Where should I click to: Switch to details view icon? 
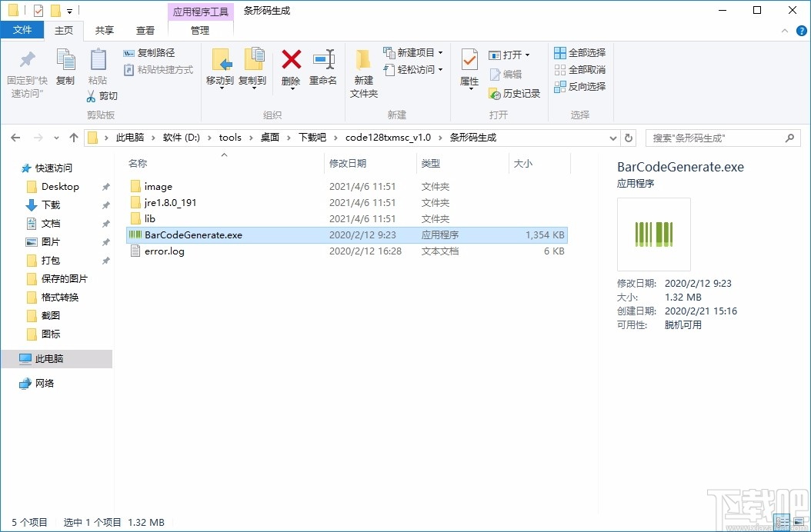click(782, 523)
